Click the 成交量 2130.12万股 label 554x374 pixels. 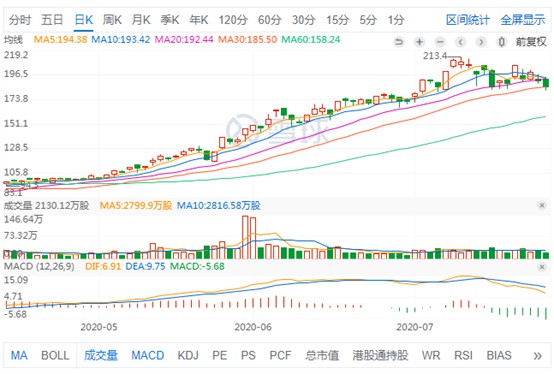[x=46, y=206]
